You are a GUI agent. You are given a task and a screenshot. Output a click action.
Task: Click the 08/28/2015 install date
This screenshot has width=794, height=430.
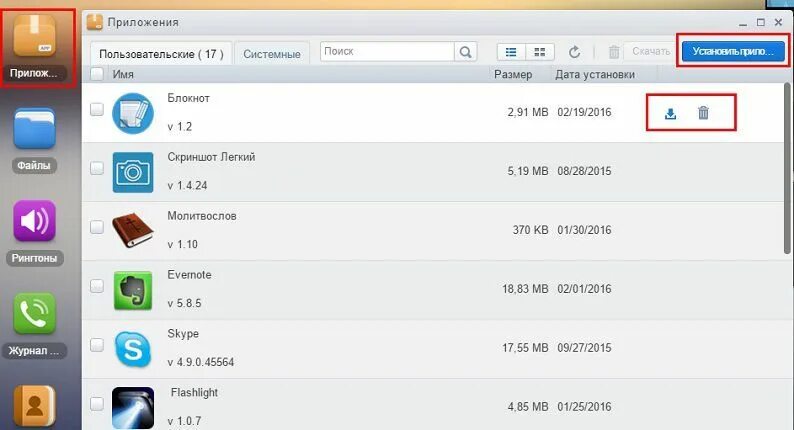tap(584, 171)
